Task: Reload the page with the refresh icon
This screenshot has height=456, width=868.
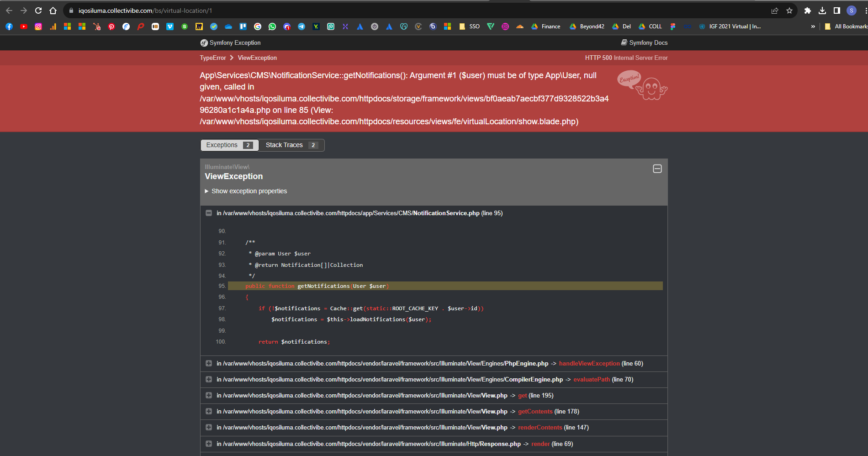Action: 38,11
